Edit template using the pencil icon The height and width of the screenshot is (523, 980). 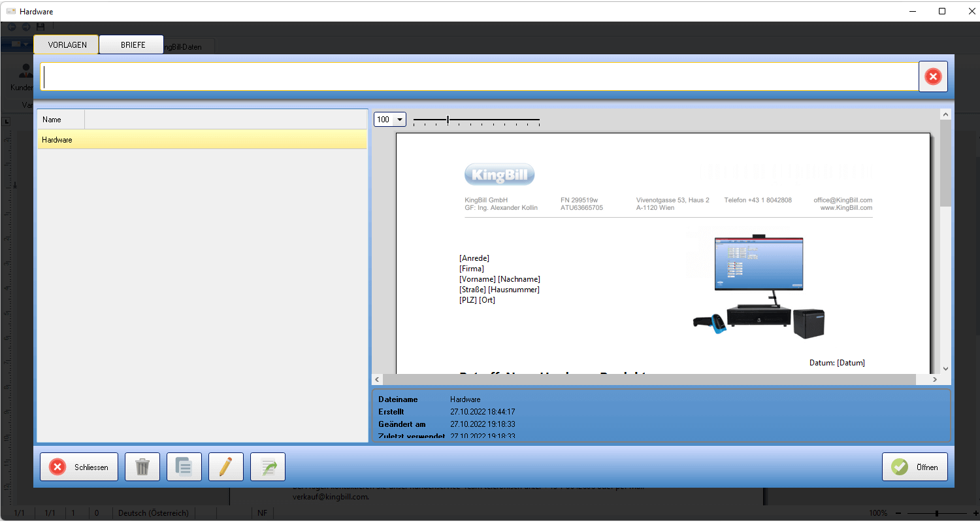(226, 467)
